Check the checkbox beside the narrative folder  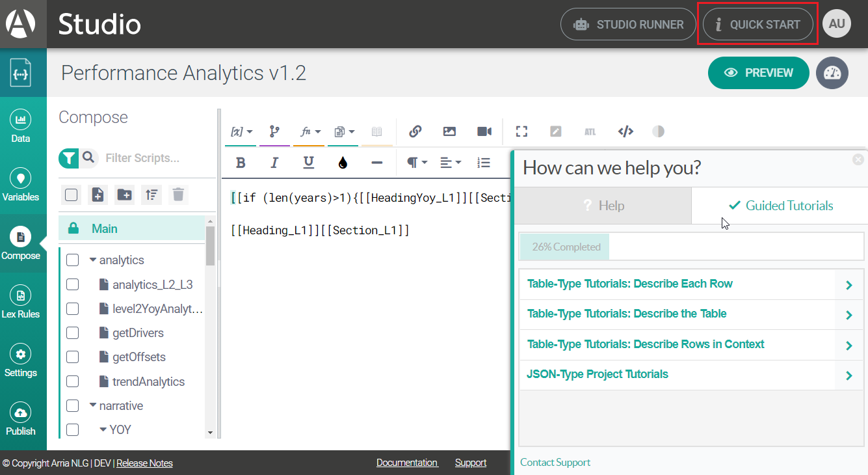73,405
